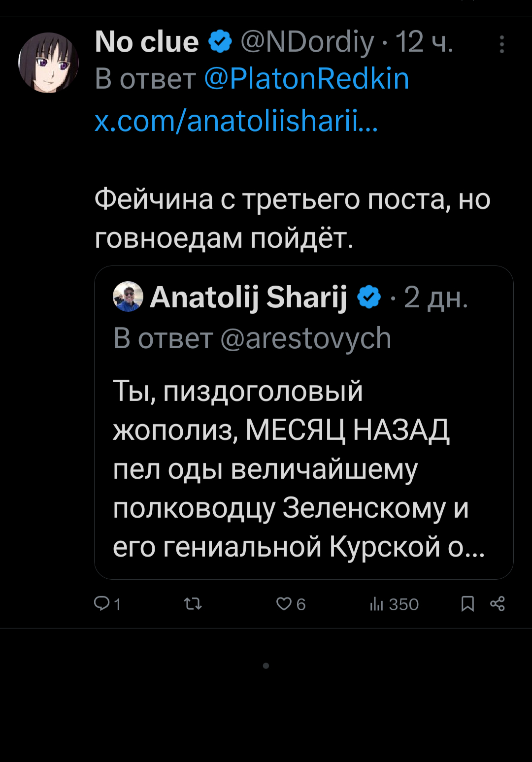Click the blue verified badge beside No clue
The height and width of the screenshot is (762, 532).
click(220, 41)
